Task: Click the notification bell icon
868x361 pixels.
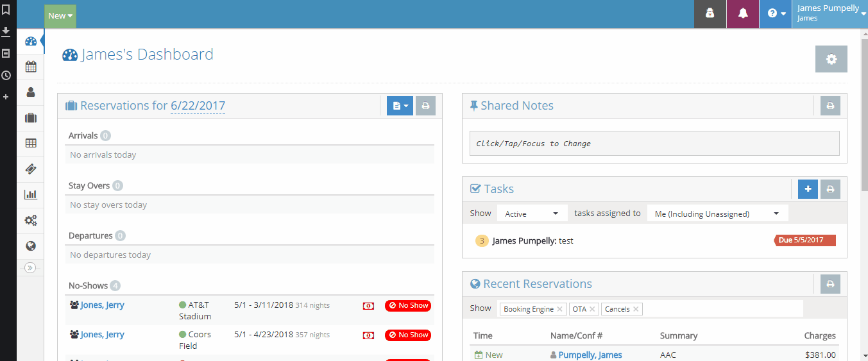Action: click(743, 13)
